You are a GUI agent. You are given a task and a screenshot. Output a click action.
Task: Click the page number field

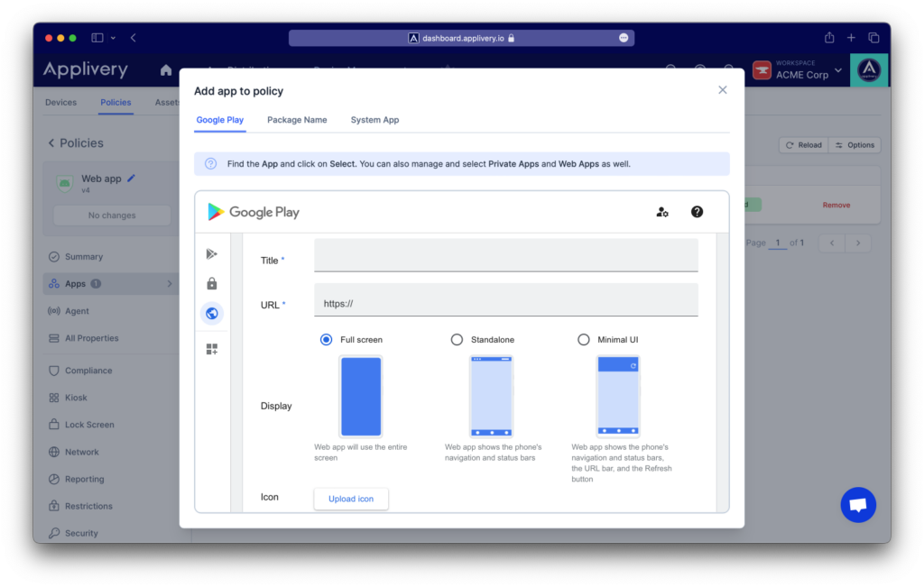778,243
